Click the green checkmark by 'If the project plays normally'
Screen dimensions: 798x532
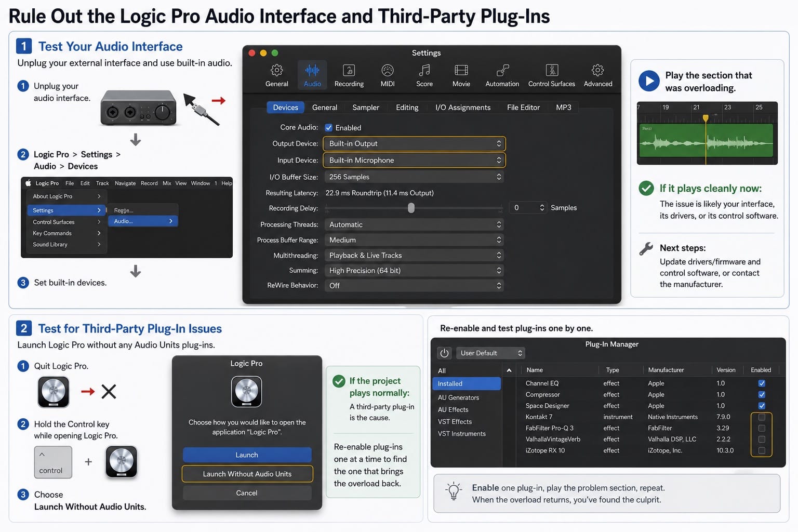[339, 381]
